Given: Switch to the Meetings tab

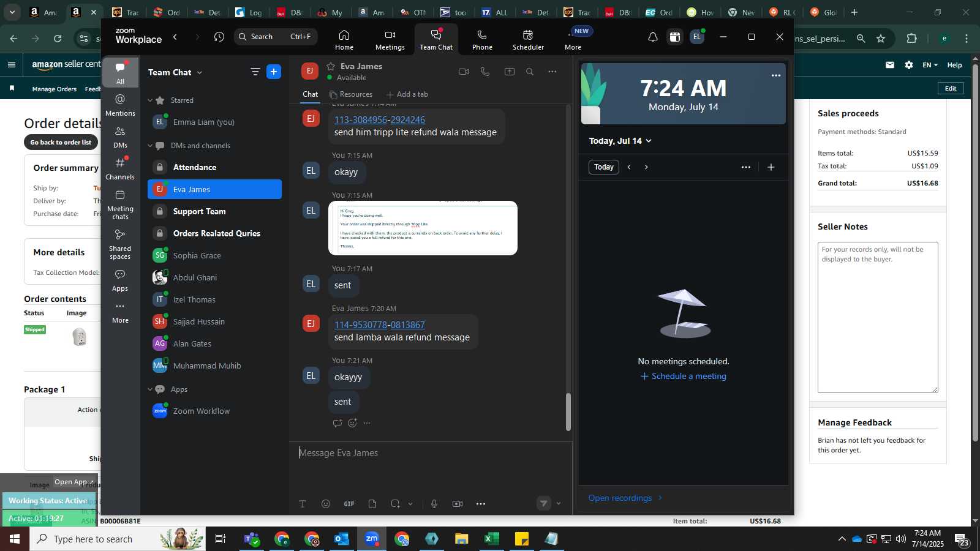Looking at the screenshot, I should tap(390, 40).
